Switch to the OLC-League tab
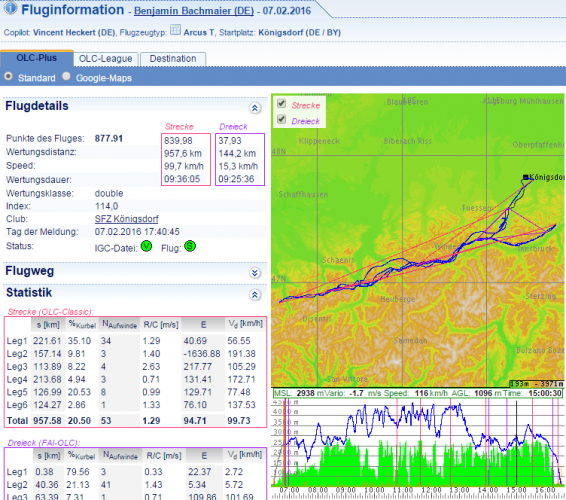 point(105,59)
